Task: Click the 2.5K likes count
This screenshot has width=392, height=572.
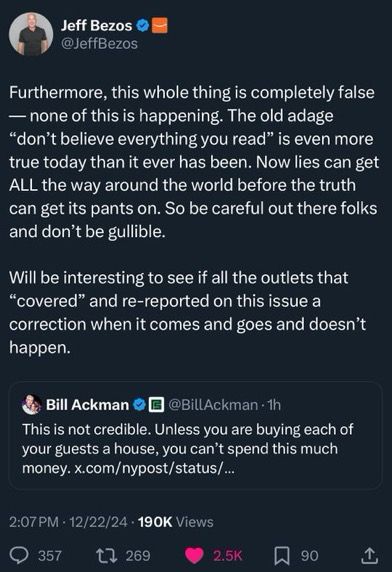Action: [228, 556]
